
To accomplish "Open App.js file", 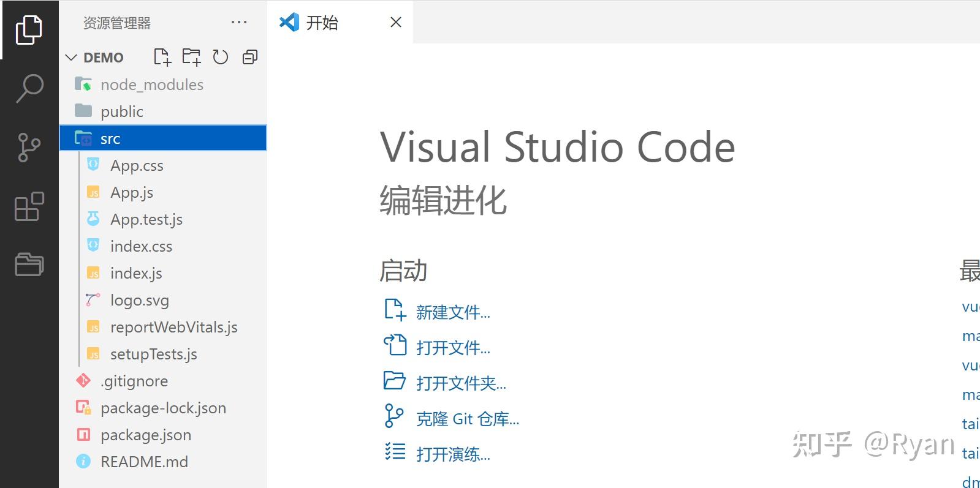I will (x=163, y=192).
